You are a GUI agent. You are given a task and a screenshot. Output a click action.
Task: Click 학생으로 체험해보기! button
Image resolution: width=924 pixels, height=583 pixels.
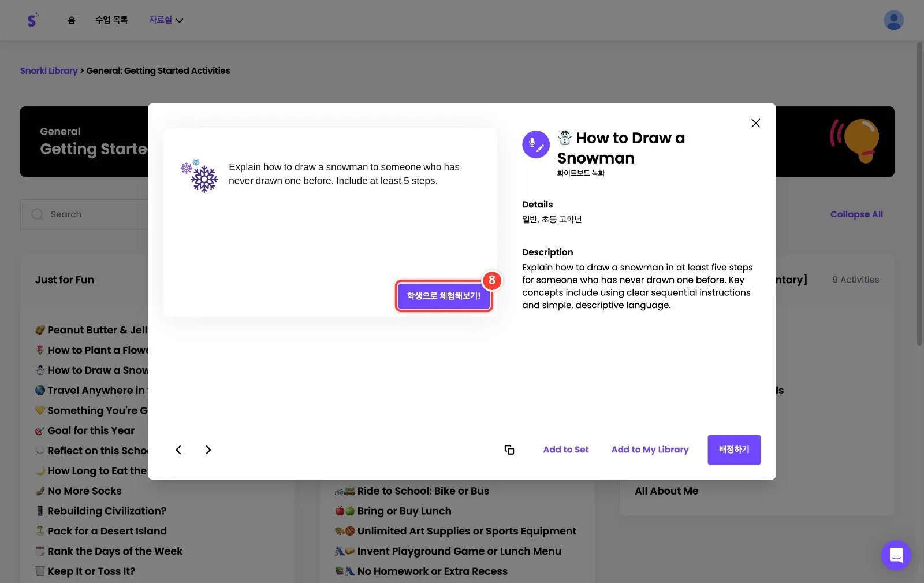pos(444,296)
